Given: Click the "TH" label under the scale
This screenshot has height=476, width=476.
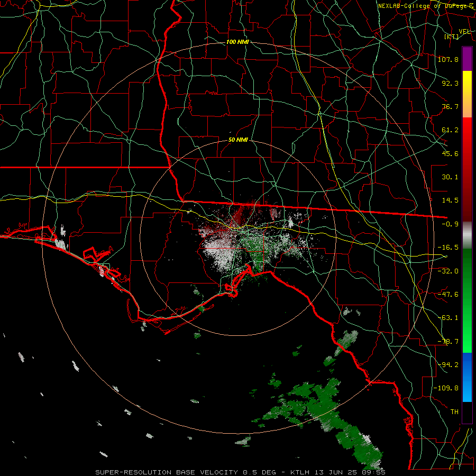Looking at the screenshot, I should point(454,412).
